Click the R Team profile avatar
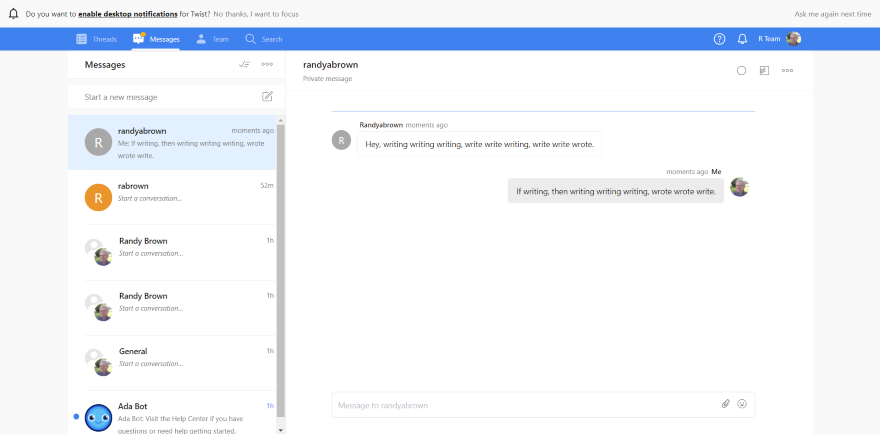880x434 pixels. click(794, 39)
